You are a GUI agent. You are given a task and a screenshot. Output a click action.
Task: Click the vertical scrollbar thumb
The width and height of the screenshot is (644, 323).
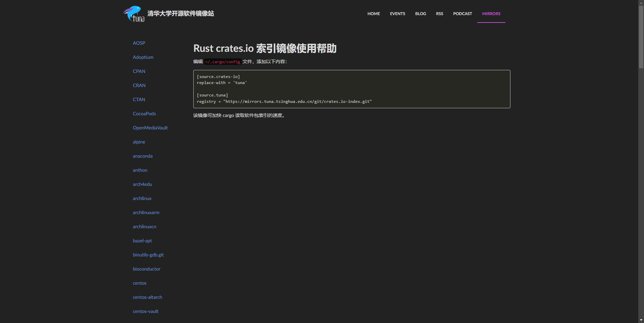pyautogui.click(x=641, y=37)
